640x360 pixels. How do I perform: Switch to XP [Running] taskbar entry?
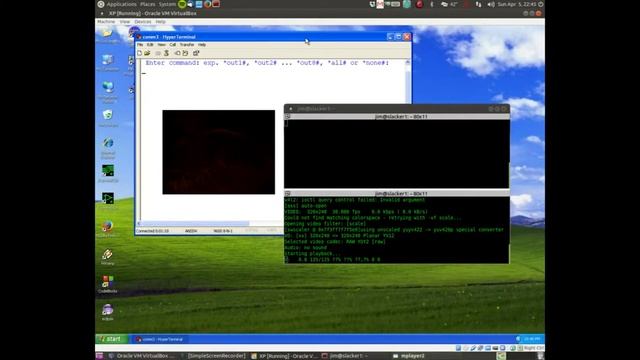pyautogui.click(x=284, y=356)
